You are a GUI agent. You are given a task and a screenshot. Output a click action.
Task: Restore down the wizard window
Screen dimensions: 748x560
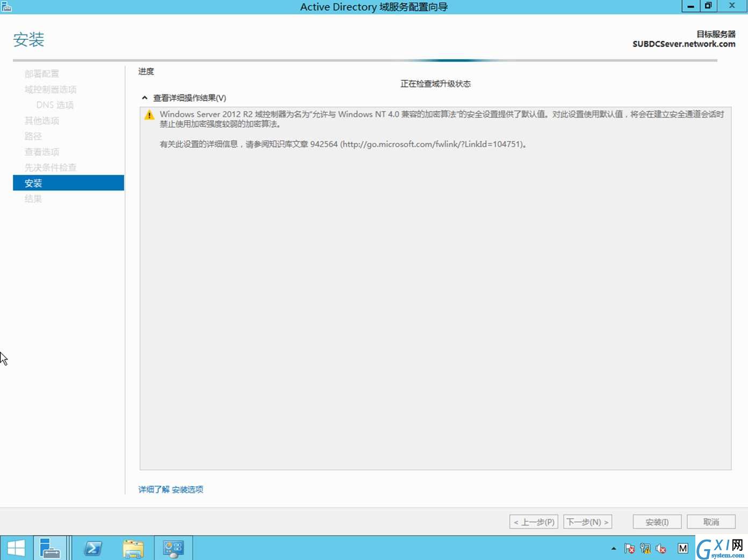tap(708, 6)
